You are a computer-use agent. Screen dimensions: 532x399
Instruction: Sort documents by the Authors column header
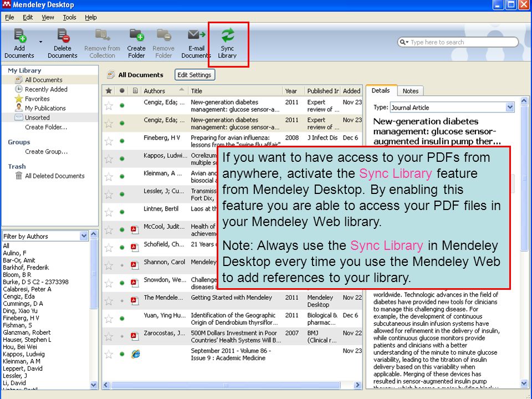pyautogui.click(x=164, y=90)
